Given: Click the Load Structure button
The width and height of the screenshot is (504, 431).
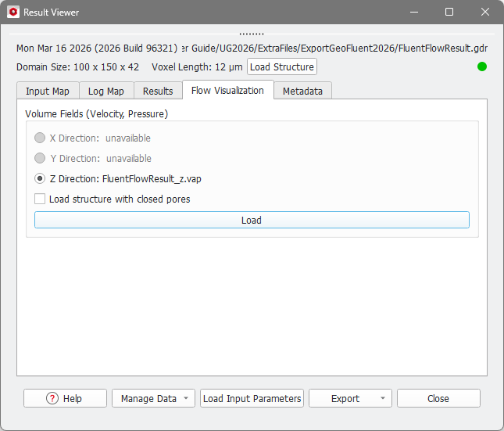Looking at the screenshot, I should pyautogui.click(x=282, y=66).
